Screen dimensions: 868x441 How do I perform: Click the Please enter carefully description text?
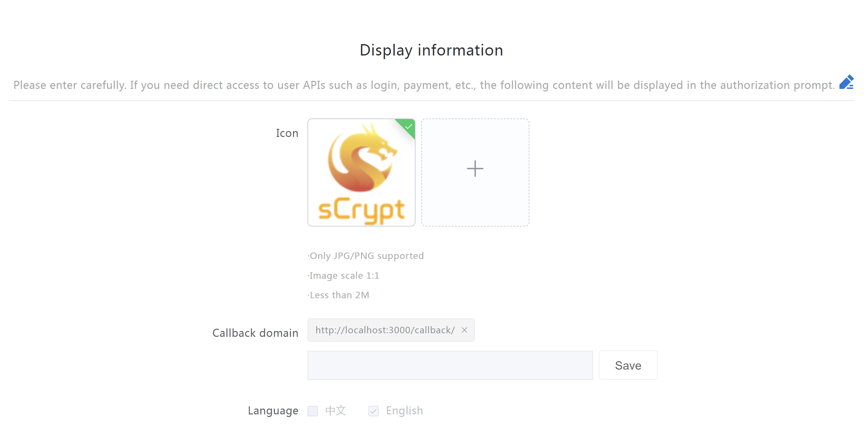tap(424, 85)
